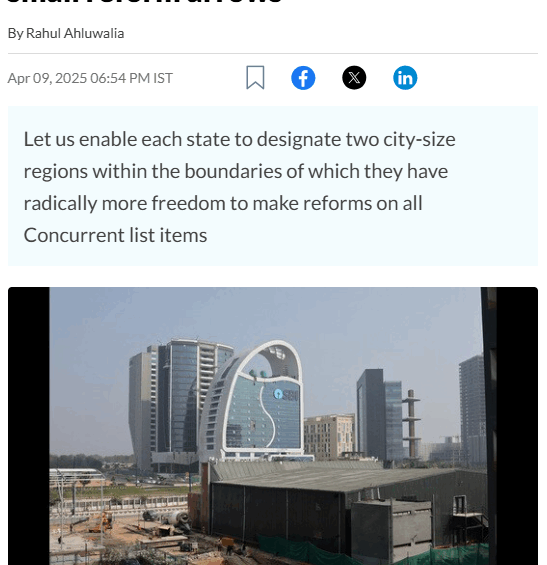Click the partially visible headline at top

[144, 2]
